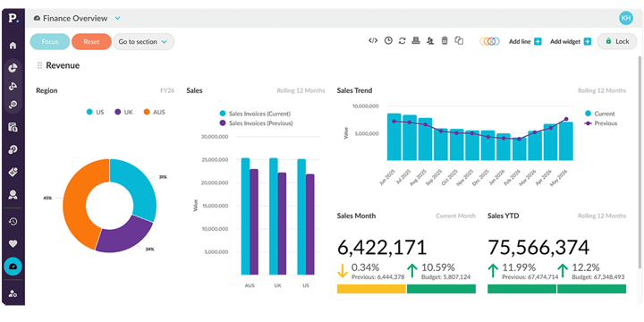Open the Home icon in sidebar

[x=13, y=46]
